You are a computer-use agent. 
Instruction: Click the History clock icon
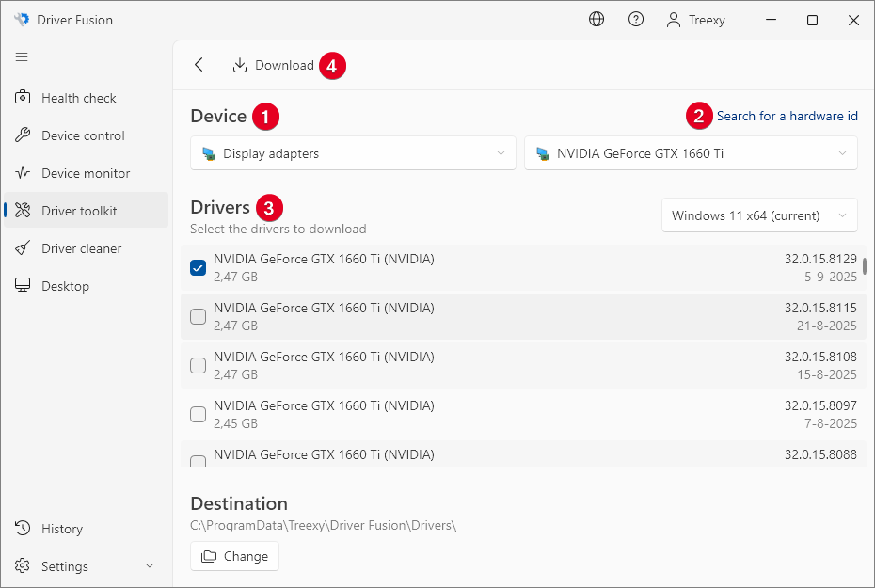(23, 528)
